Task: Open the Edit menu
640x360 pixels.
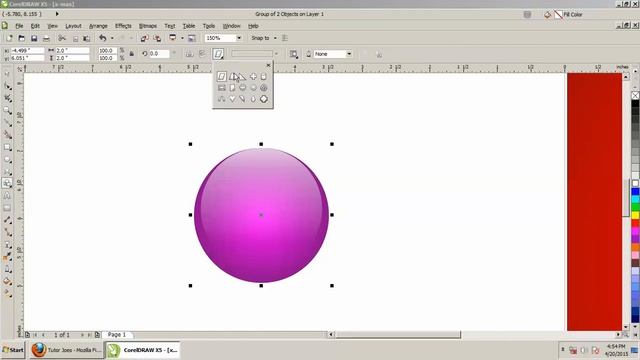Action: click(35, 26)
